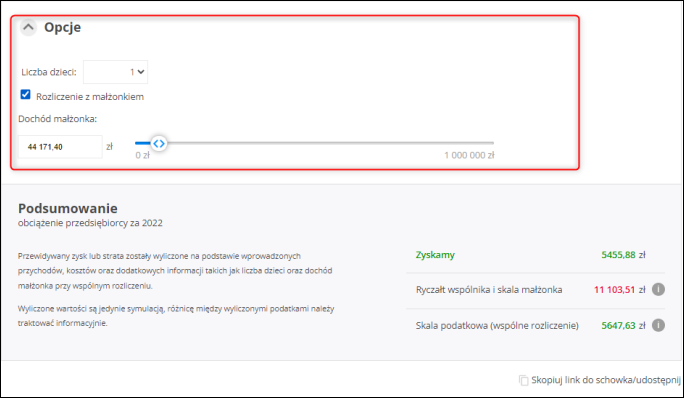Image resolution: width=684 pixels, height=398 pixels.
Task: Click the 11 103,51 zł ryczałt amount
Action: [619, 290]
